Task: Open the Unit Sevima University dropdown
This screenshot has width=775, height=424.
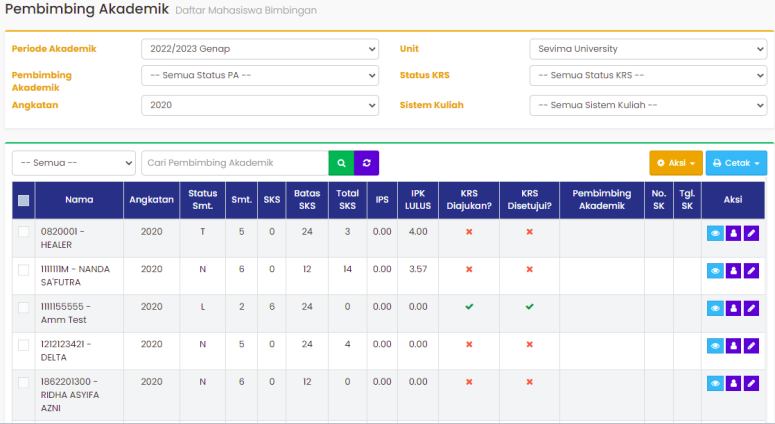Action: click(x=648, y=49)
